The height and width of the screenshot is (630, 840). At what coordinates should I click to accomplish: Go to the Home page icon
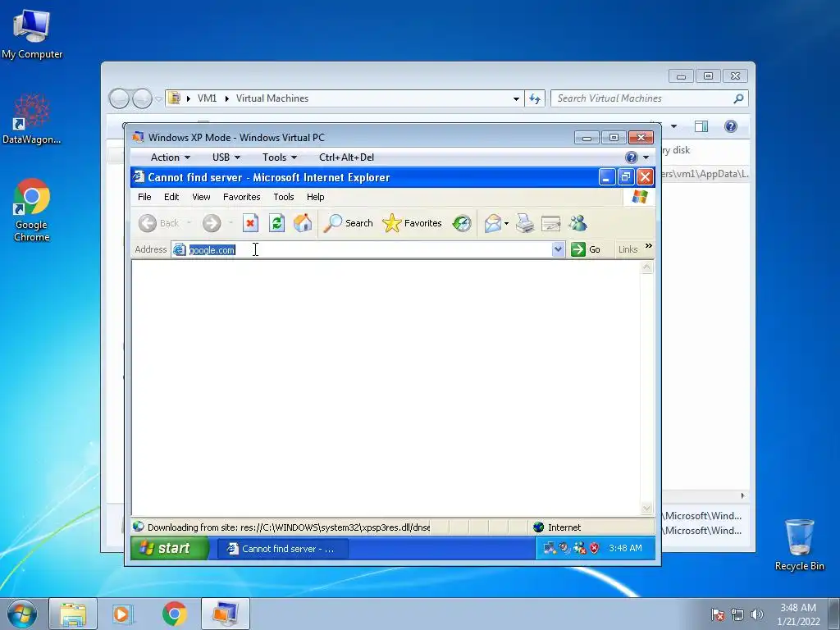click(303, 223)
